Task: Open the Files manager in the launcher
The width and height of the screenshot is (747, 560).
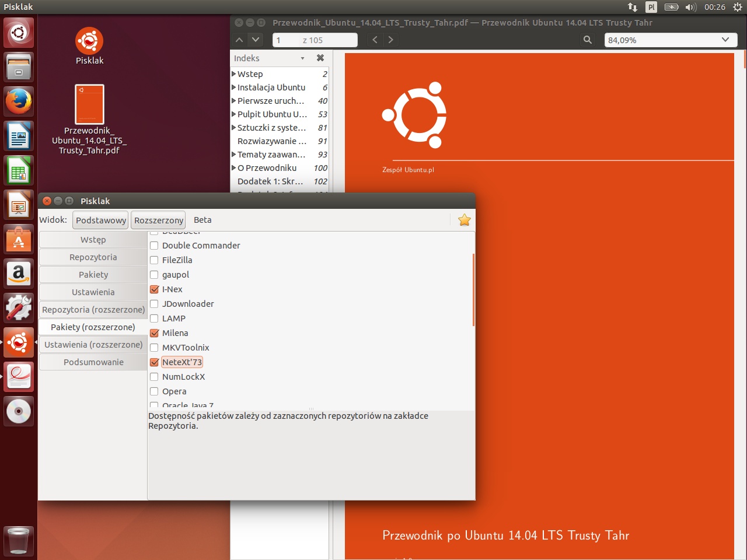Action: coord(19,67)
